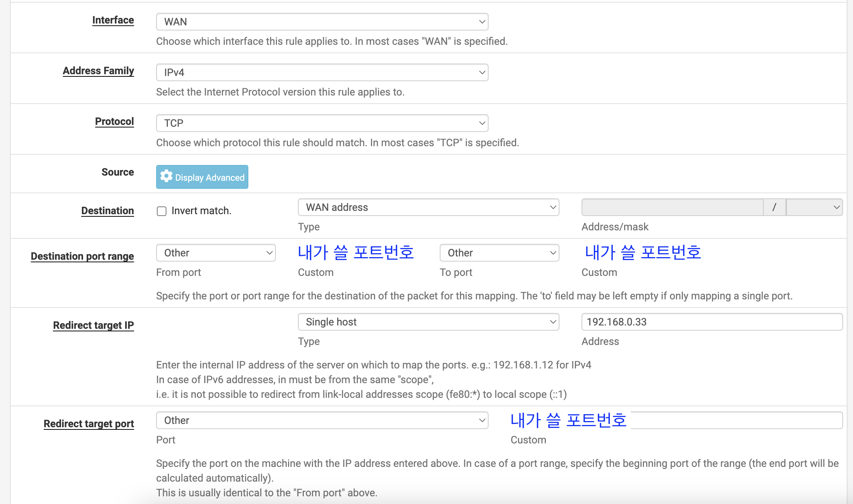Click the Redirect target IP label
This screenshot has height=504, width=853.
(x=93, y=325)
